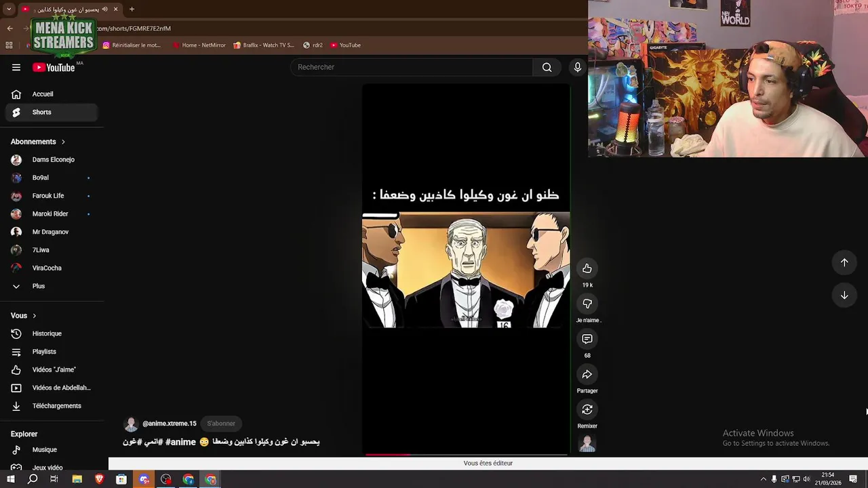Show hidden system tray icons chevron

(763, 479)
